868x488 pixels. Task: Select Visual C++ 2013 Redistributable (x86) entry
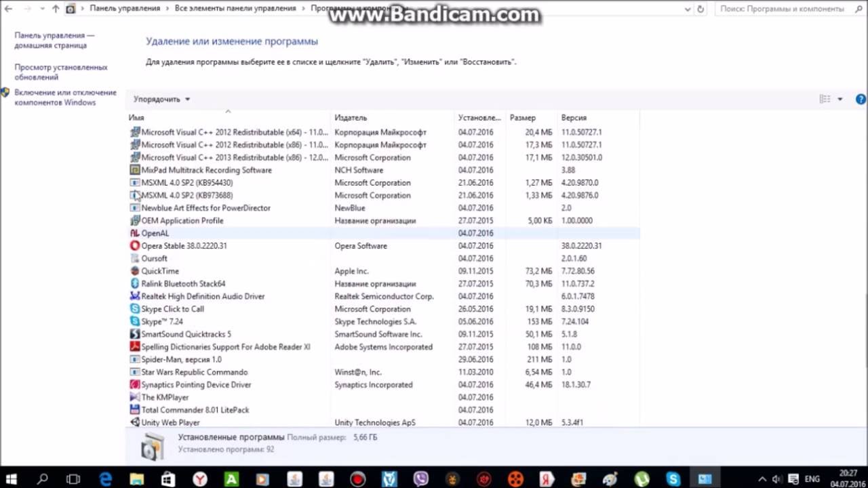tap(382, 157)
